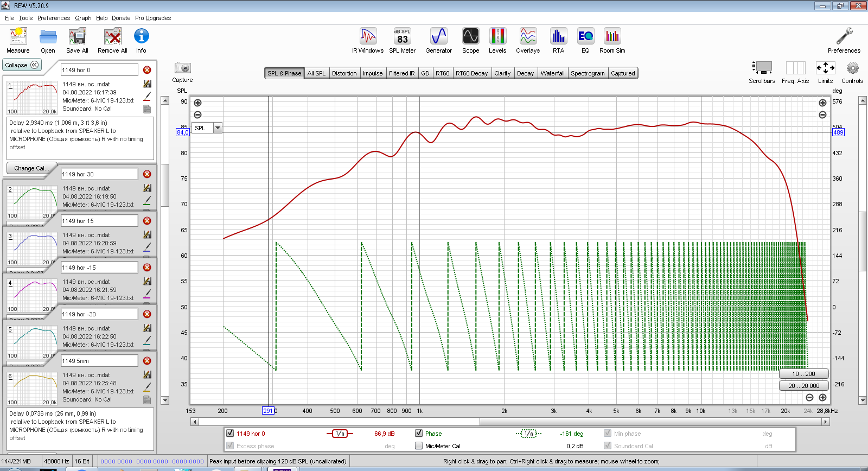Open the SPL Meter
Image resolution: width=868 pixels, height=471 pixels.
coord(402,41)
